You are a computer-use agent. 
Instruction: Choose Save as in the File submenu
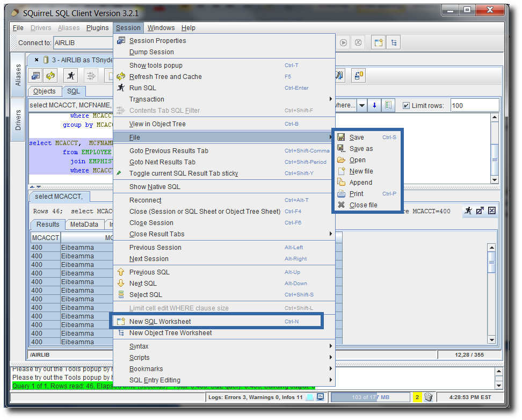tap(367, 149)
